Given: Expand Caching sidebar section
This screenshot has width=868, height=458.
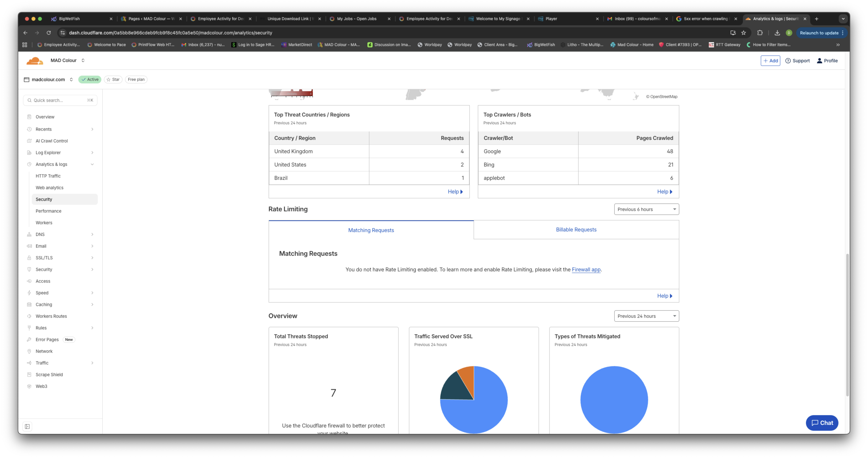Looking at the screenshot, I should pyautogui.click(x=92, y=304).
